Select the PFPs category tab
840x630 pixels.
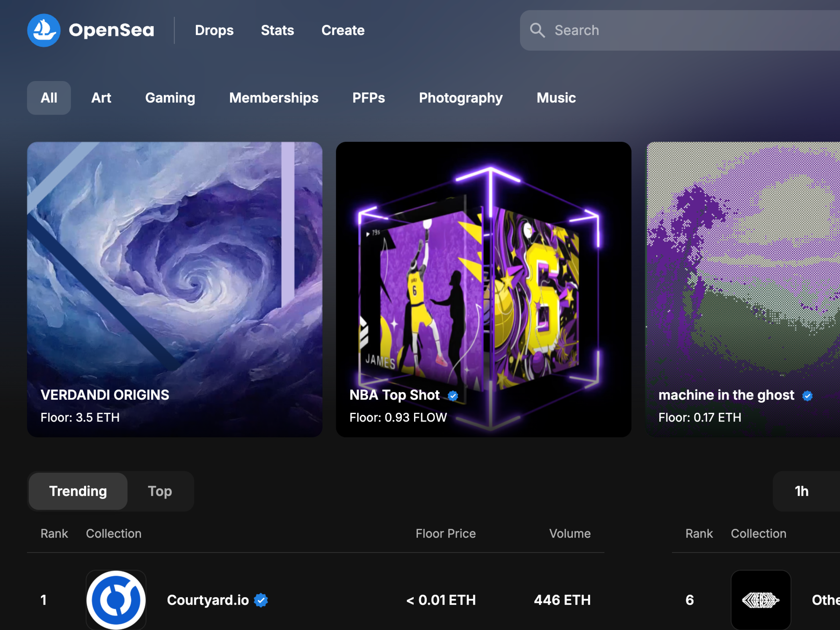tap(368, 98)
